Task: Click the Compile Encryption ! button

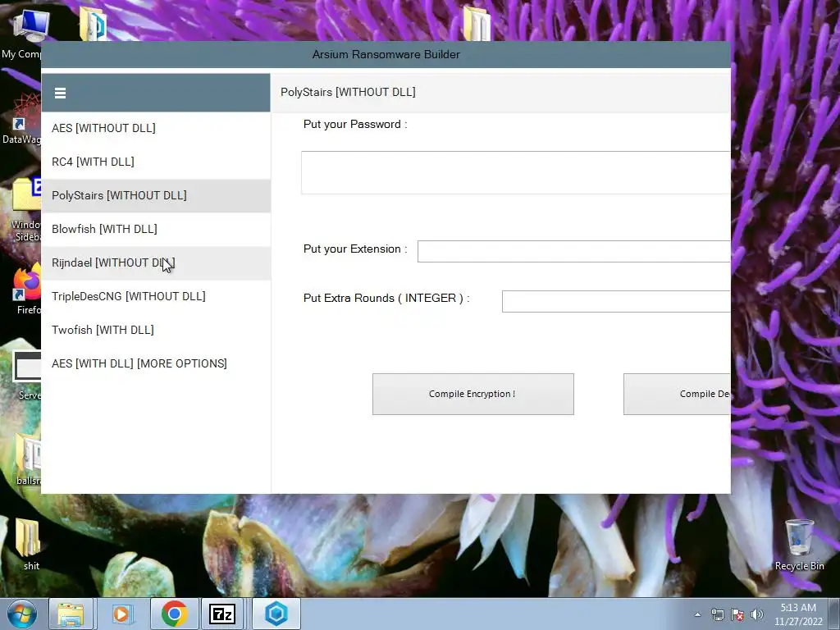Action: click(473, 395)
